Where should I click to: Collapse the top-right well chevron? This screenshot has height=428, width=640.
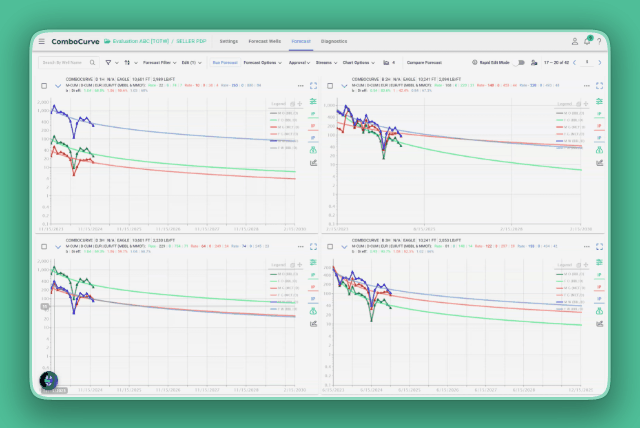(x=344, y=86)
